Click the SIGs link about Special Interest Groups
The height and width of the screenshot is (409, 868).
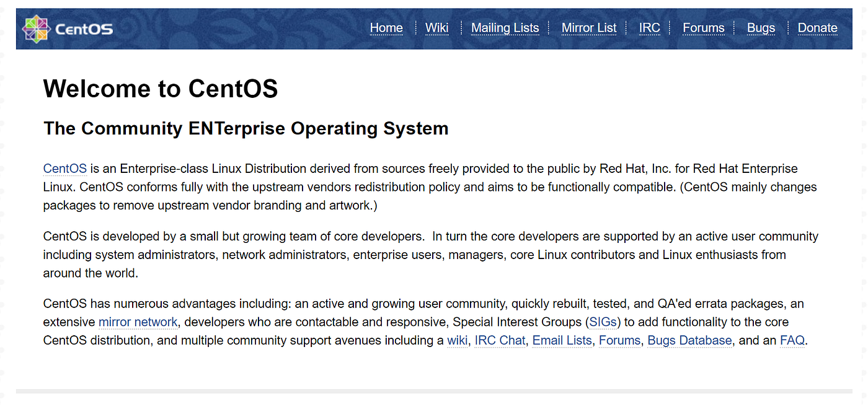click(603, 322)
